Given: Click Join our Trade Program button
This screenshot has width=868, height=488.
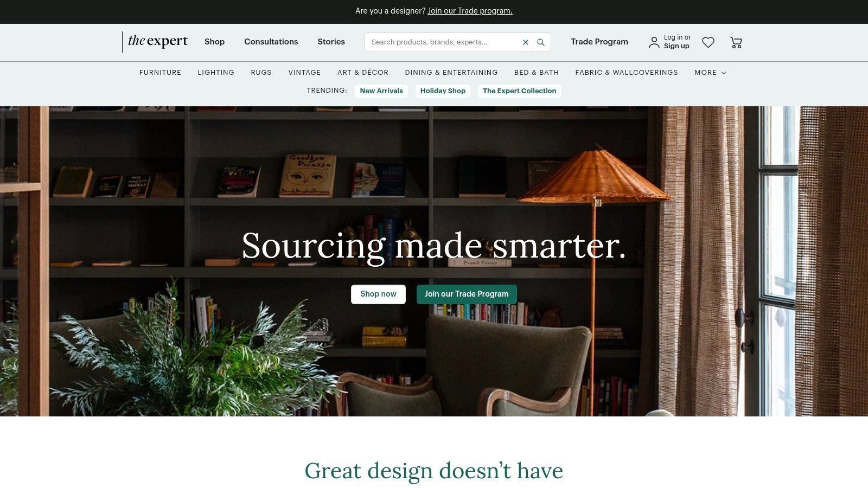Looking at the screenshot, I should click(x=467, y=294).
